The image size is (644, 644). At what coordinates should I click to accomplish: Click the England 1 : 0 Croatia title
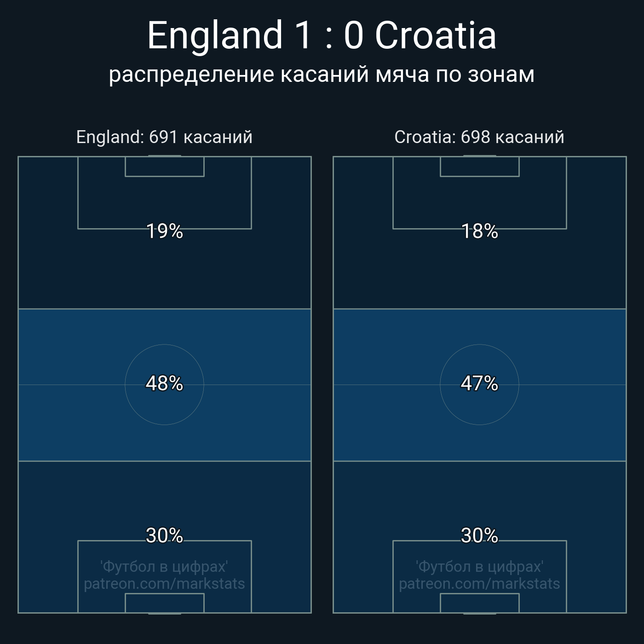322,35
